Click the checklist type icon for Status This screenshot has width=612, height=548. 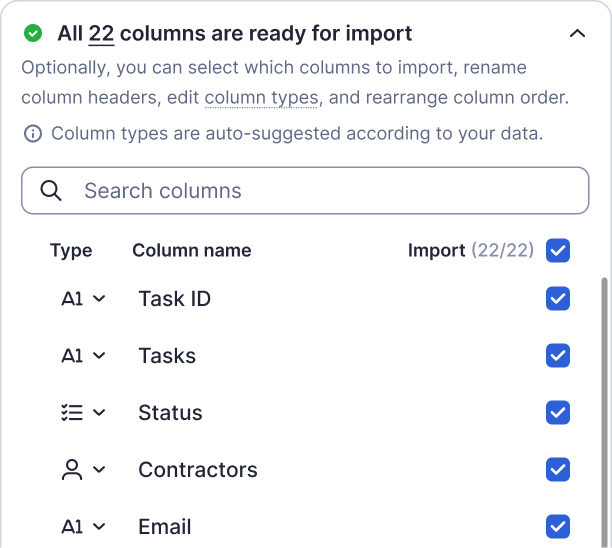click(71, 413)
